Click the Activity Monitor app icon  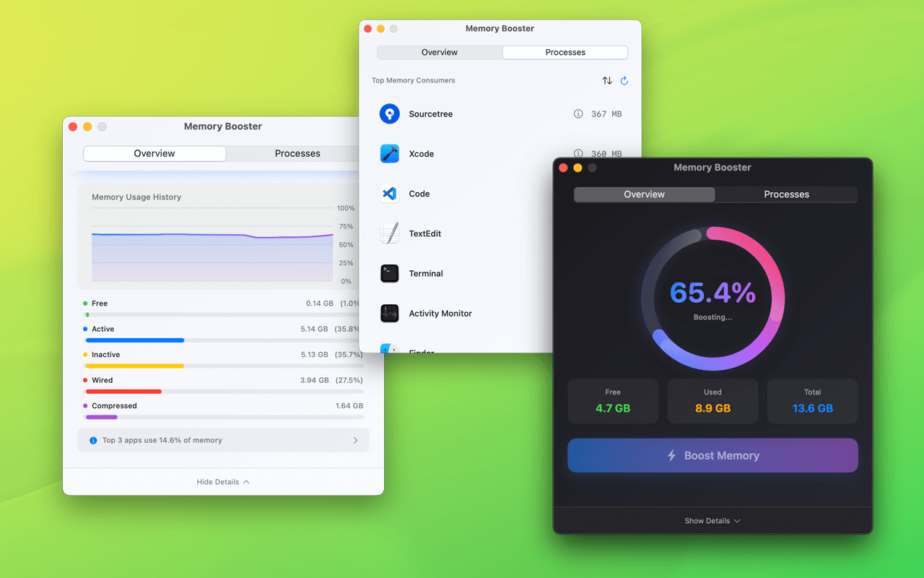tap(389, 313)
